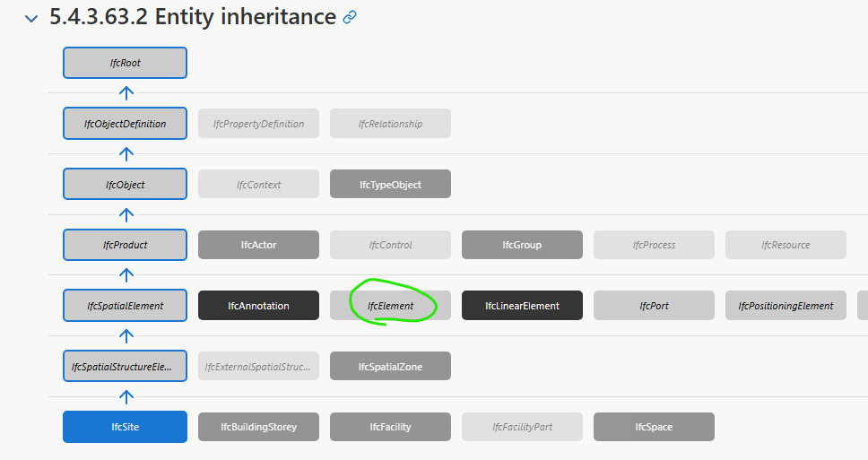Open the IfcProduct entity box
868x460 pixels.
(x=126, y=245)
